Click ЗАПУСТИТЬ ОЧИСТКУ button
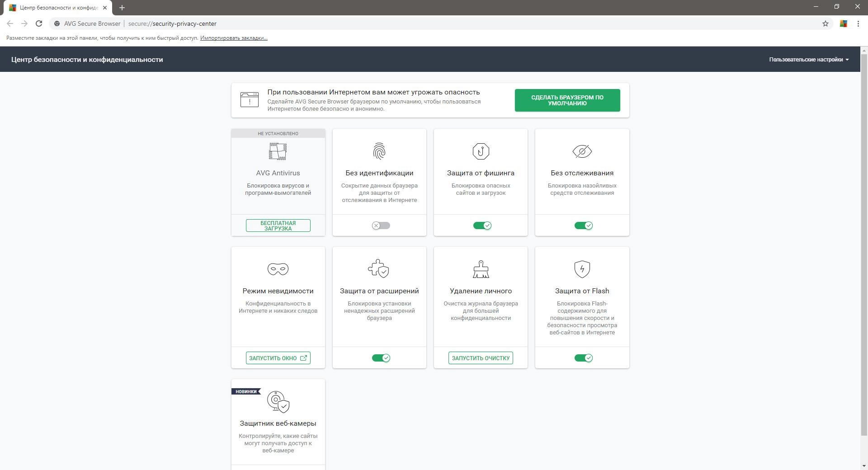 tap(481, 358)
